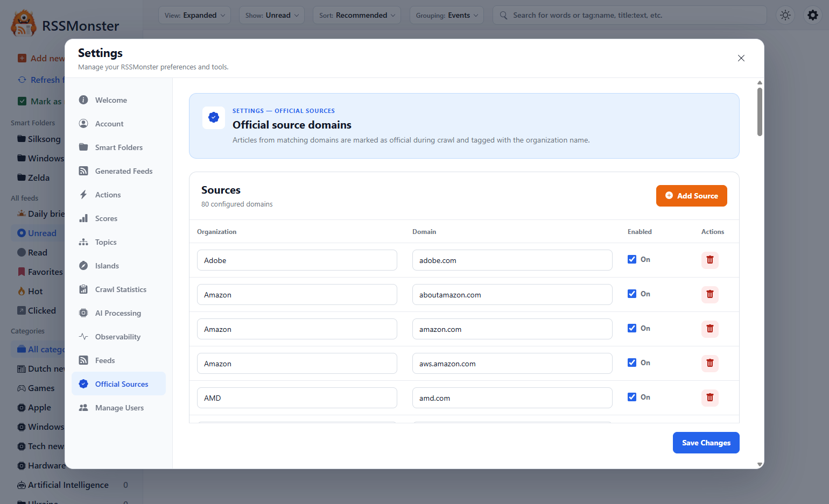Open the Grouping: Events dropdown
829x504 pixels.
tap(447, 15)
